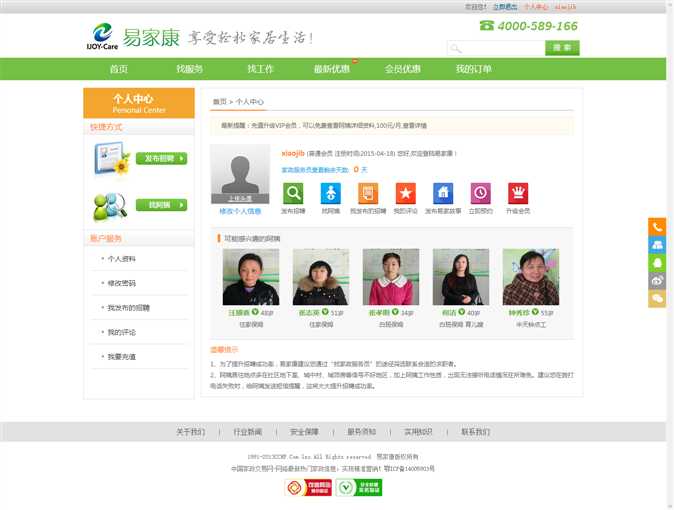This screenshot has width=674, height=510.
Task: Click the red crown 升级会员 icon
Action: [x=518, y=194]
